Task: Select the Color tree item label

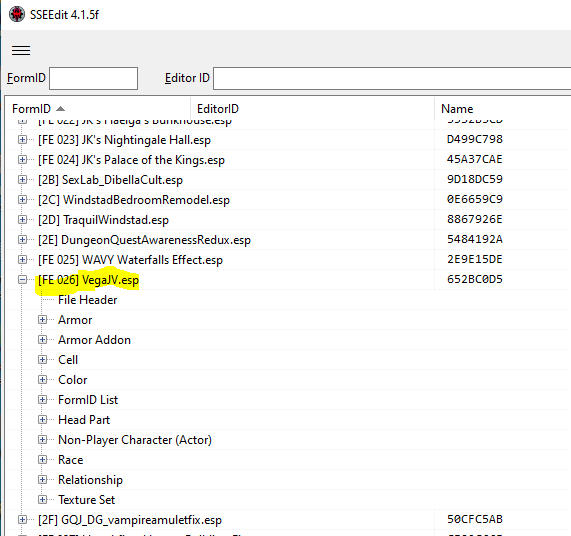Action: [x=73, y=380]
